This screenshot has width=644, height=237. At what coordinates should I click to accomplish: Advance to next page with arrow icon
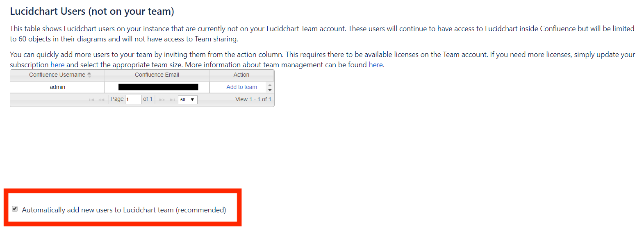162,99
